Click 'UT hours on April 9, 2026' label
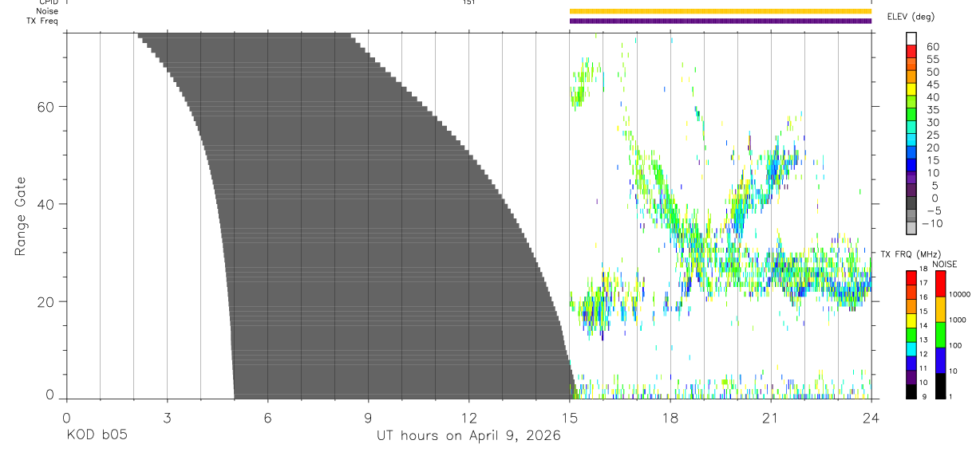The width and height of the screenshot is (980, 452). coord(468,436)
